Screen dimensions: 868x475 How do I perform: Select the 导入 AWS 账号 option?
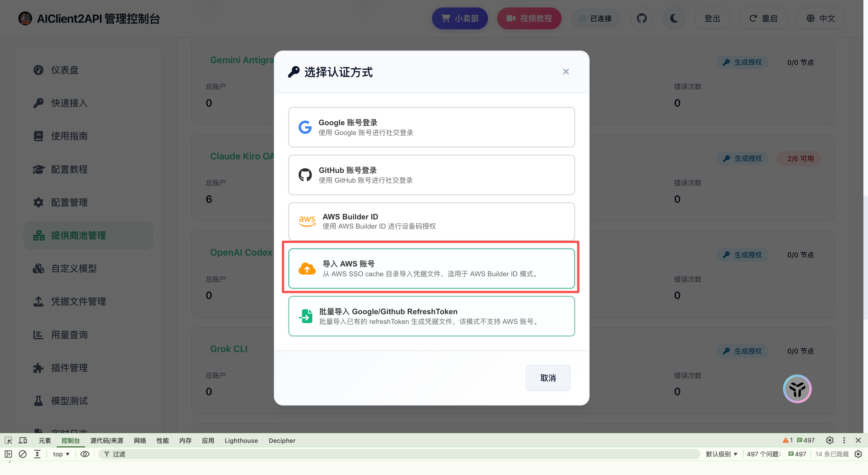tap(431, 268)
